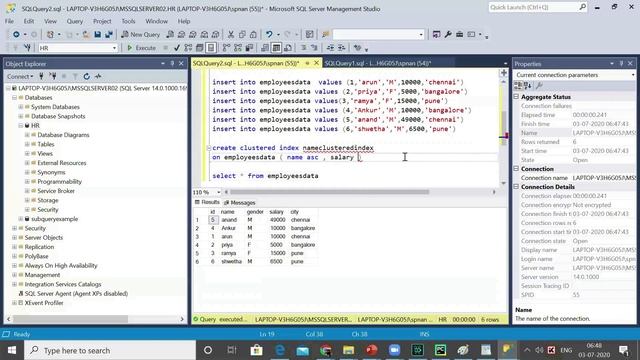Expand the System Databases node

21,107
